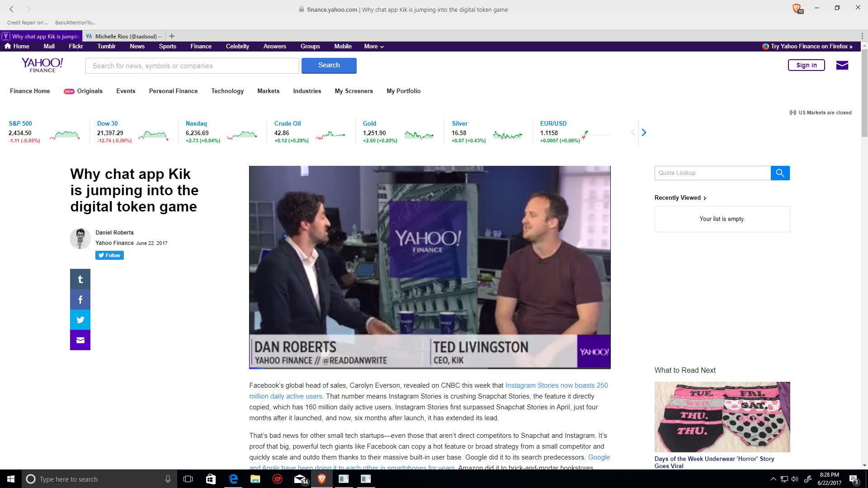Click Daniel Roberts author avatar
Screen dimensions: 868x488
[80, 238]
